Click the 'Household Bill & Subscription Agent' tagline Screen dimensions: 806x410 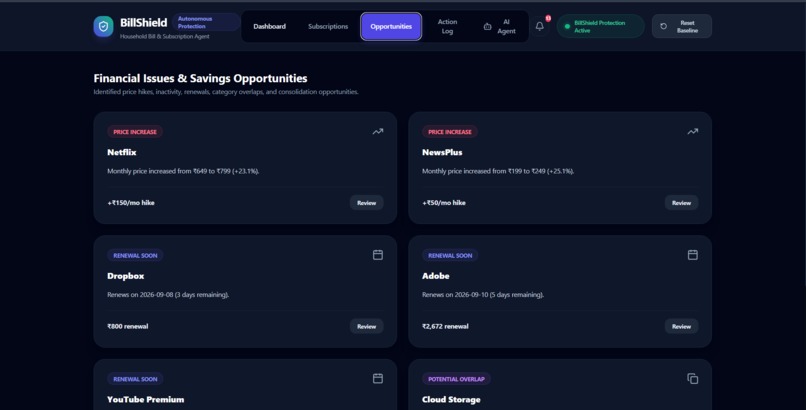(x=164, y=36)
